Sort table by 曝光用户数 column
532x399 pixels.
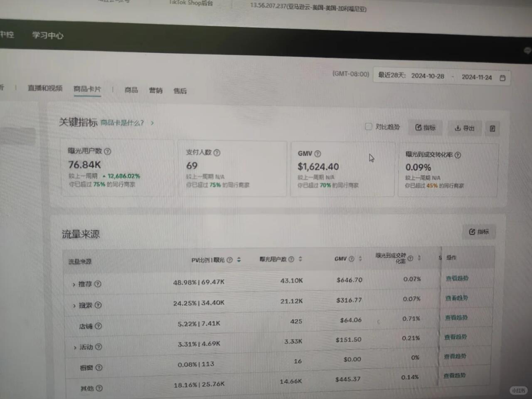(300, 259)
